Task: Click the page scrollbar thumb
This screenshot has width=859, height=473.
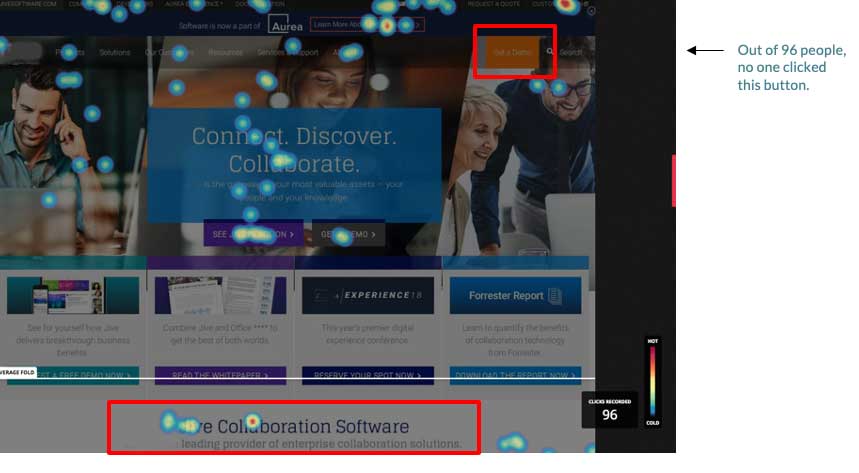Action: coord(674,181)
